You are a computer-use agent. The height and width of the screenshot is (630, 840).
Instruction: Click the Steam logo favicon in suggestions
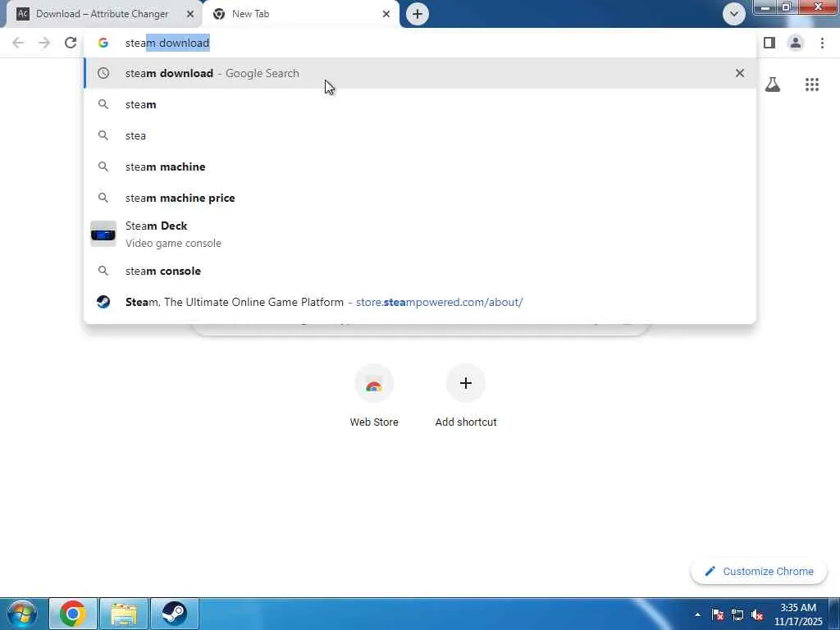point(103,302)
